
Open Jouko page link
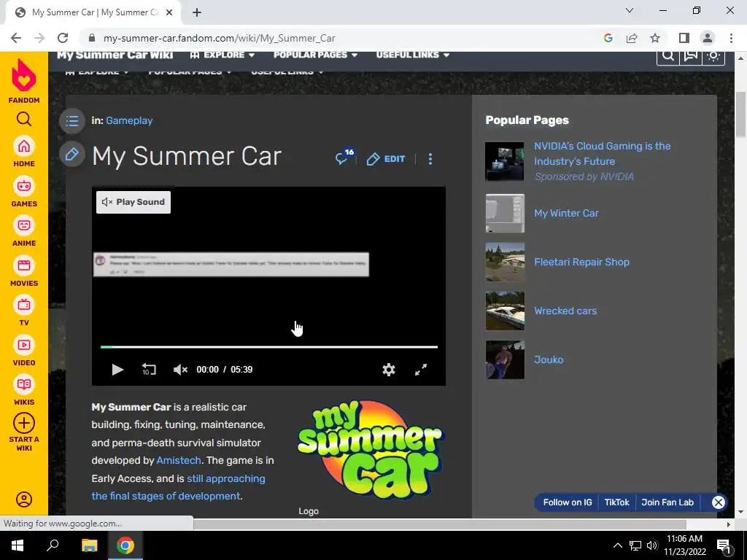pos(549,359)
